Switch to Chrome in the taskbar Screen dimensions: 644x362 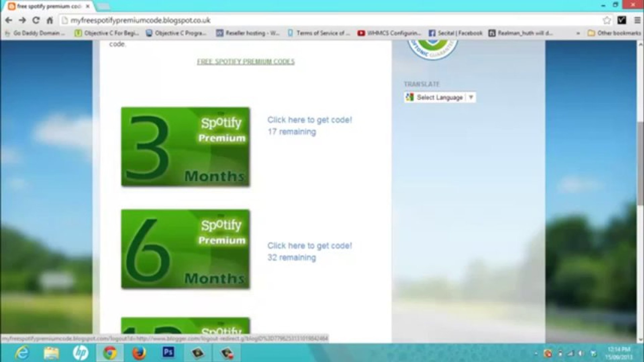coord(110,353)
